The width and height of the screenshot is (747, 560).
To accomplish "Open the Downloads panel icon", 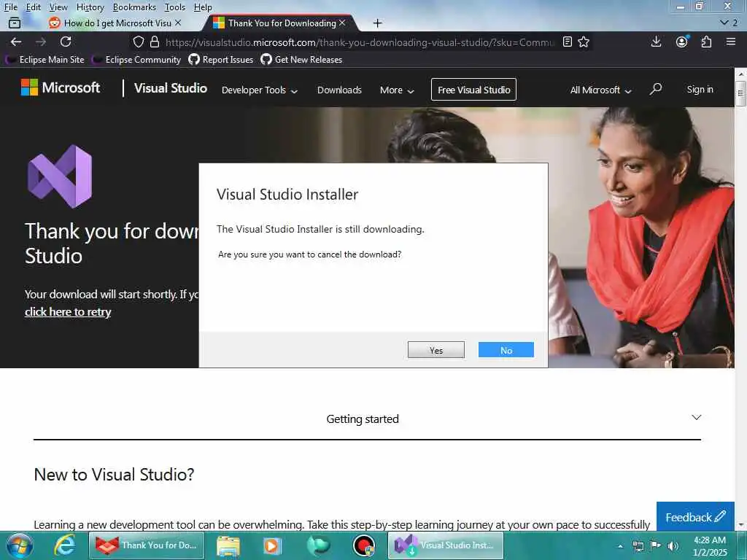I will pyautogui.click(x=656, y=42).
